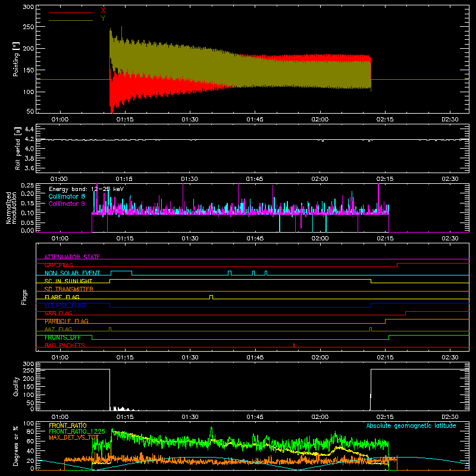Click the Absolute geomagnetic latitude label
The width and height of the screenshot is (476, 476).
pyautogui.click(x=411, y=425)
